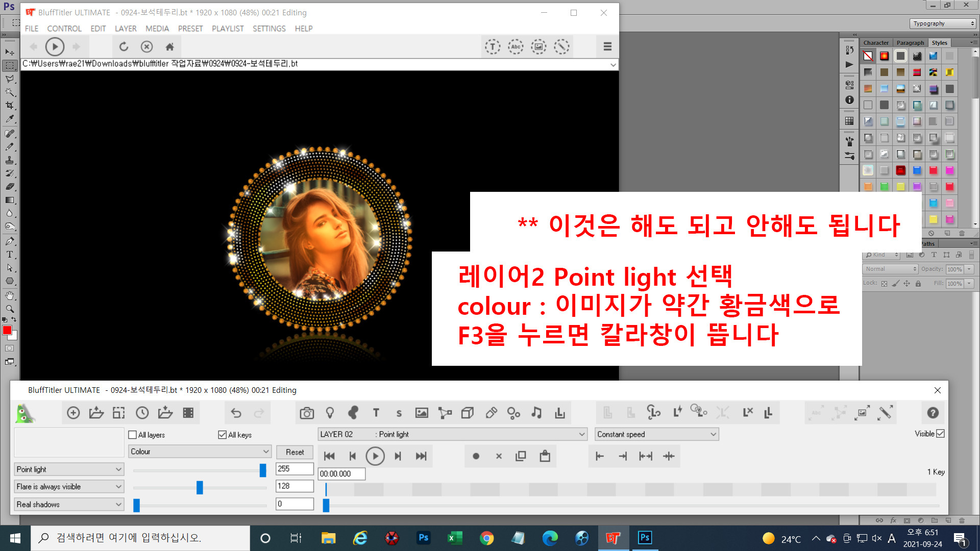Viewport: 980px width, 551px height.
Task: Add camera layer with camera icon
Action: click(x=307, y=413)
